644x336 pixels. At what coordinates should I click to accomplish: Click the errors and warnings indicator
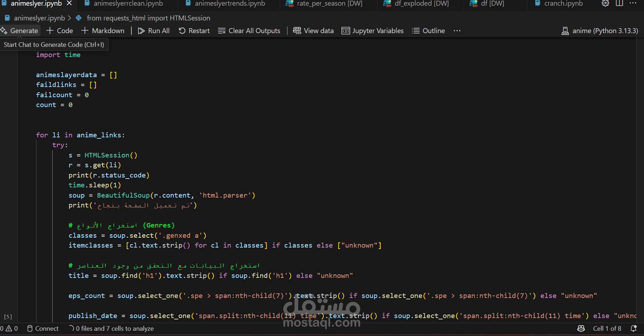click(10, 328)
